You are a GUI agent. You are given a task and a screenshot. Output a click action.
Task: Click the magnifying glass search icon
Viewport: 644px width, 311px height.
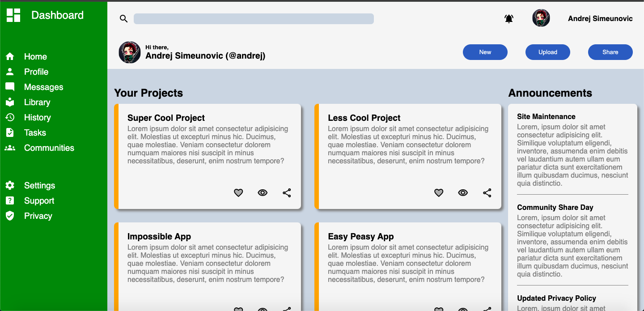[x=124, y=19]
